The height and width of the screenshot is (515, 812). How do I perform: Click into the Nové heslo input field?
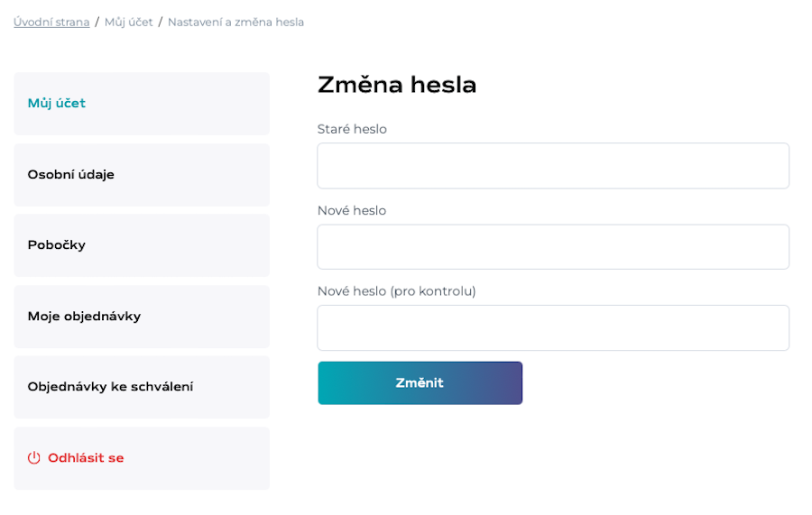tap(553, 247)
